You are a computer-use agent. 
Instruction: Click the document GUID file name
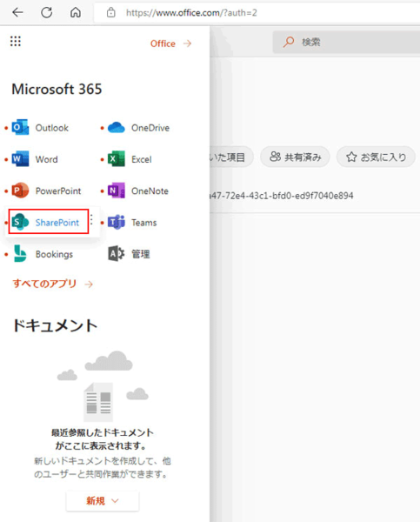282,196
